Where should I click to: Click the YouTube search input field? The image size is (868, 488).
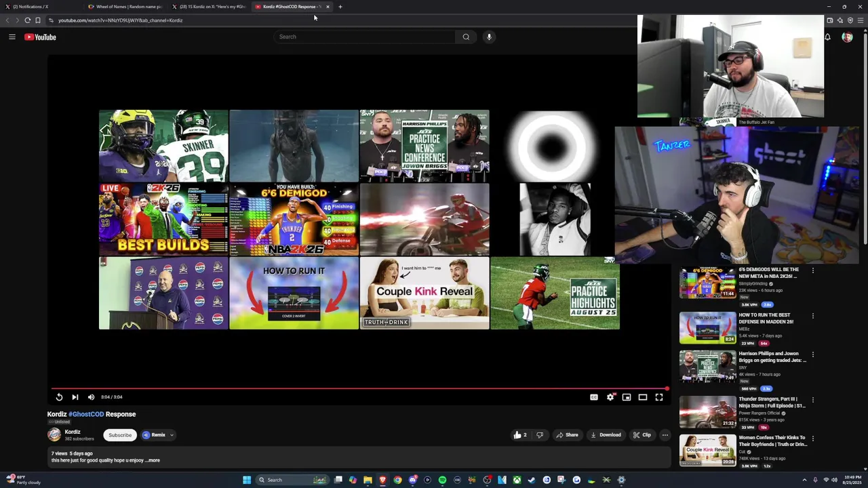click(x=366, y=37)
